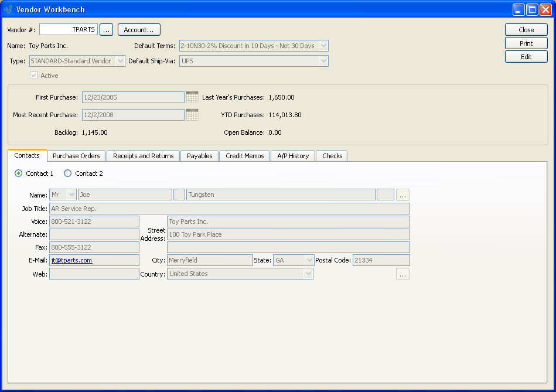Maximize the Vendor Workbench window
This screenshot has width=556, height=392.
tap(532, 9)
